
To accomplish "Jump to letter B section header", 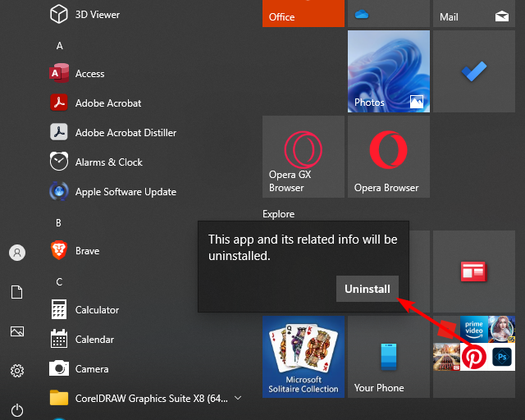I will pyautogui.click(x=58, y=223).
